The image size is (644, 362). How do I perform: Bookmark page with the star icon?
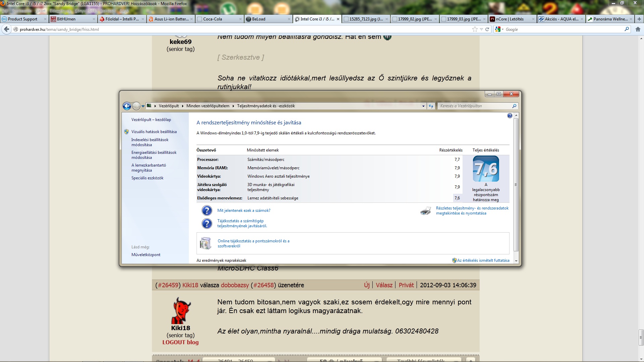475,29
